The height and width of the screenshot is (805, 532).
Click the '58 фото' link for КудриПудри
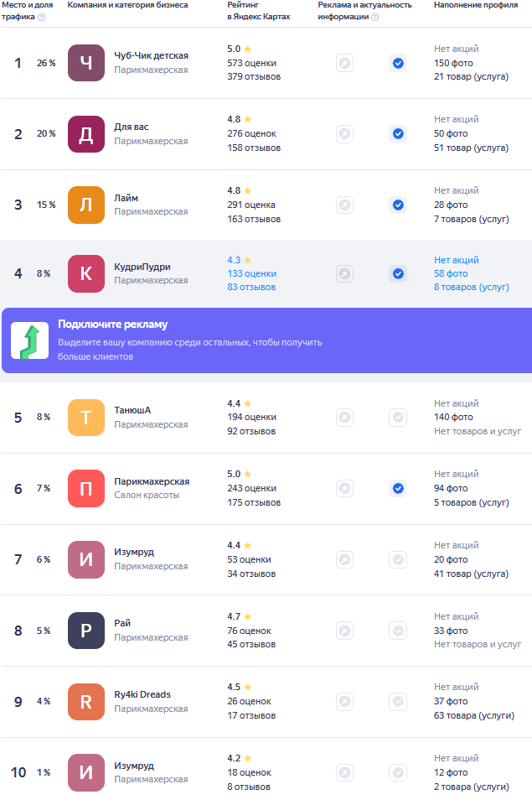click(451, 273)
